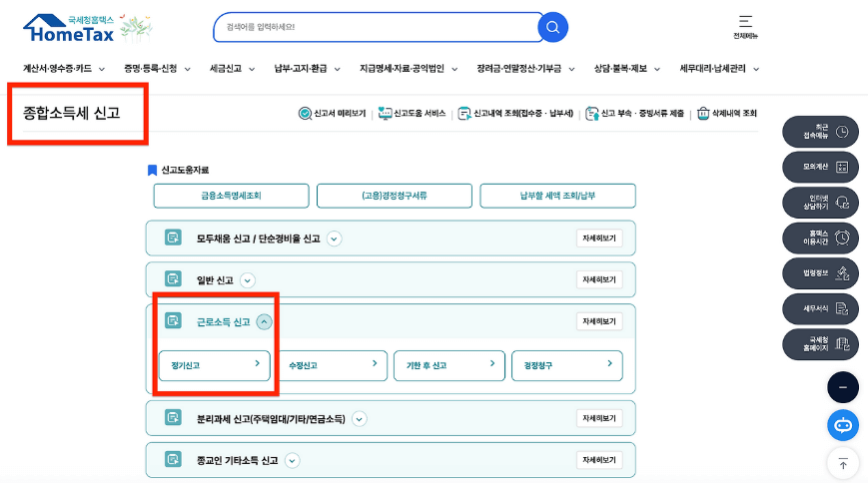Screen dimensions: 868x483
Task: Open the 지급명세·자료·공익법인 menu
Action: [409, 69]
